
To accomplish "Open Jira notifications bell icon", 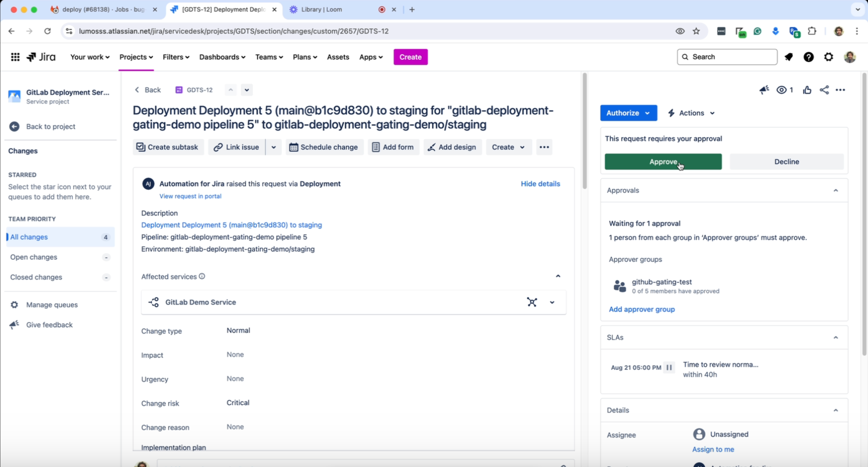I will [x=789, y=57].
